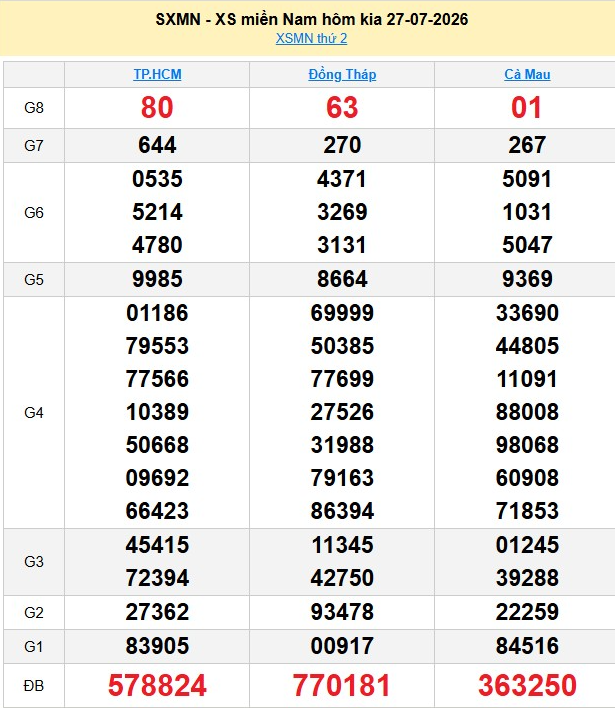Click the G7 row label
The image size is (615, 708).
(x=34, y=146)
